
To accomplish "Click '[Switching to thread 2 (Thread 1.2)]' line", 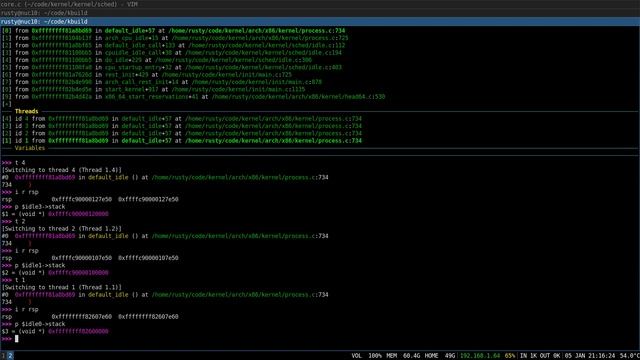I will click(62, 229).
